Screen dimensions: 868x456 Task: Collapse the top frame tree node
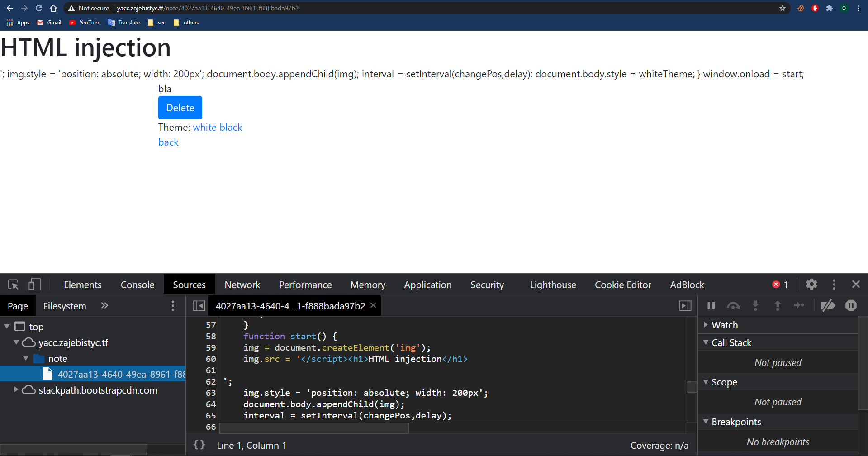pos(7,326)
